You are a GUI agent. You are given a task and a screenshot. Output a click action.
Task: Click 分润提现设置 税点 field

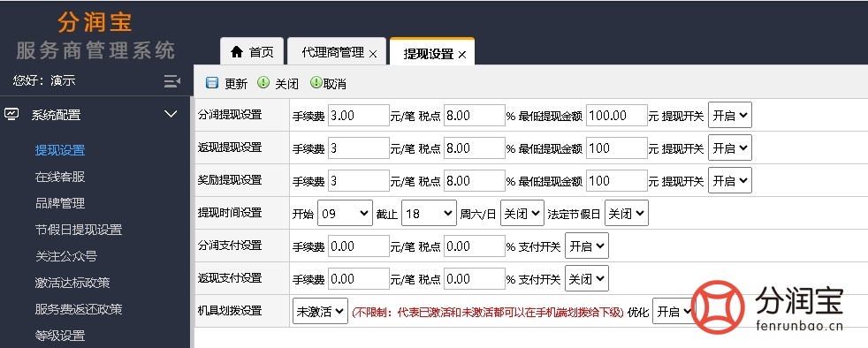pyautogui.click(x=475, y=115)
